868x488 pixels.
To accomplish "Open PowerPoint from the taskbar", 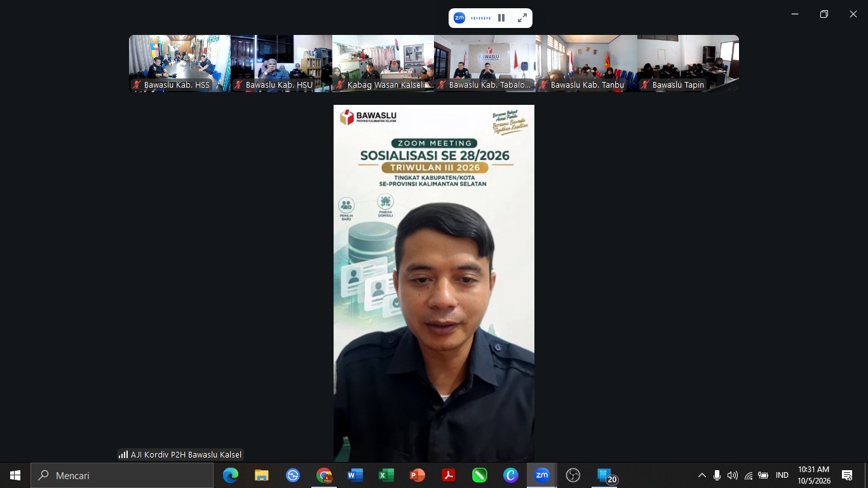I will 417,475.
